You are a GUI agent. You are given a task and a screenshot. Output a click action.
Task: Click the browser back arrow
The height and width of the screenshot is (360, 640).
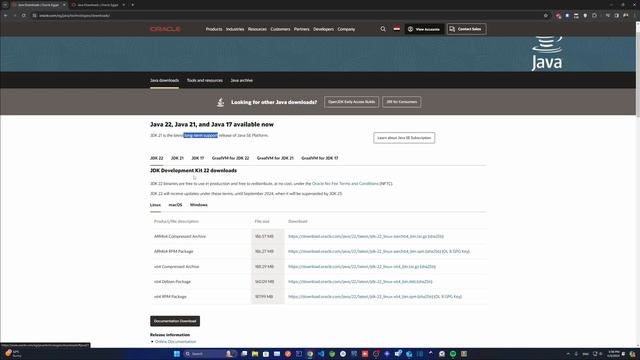6,16
